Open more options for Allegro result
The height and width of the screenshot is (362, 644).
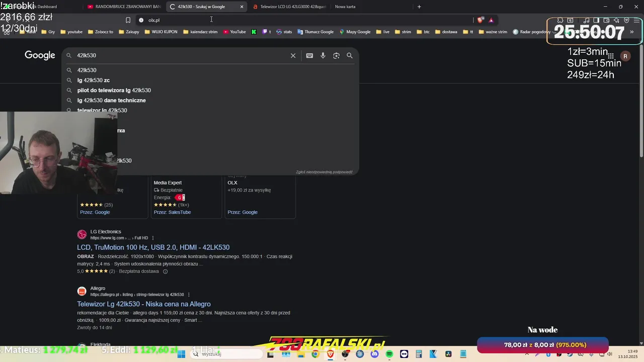(x=189, y=295)
